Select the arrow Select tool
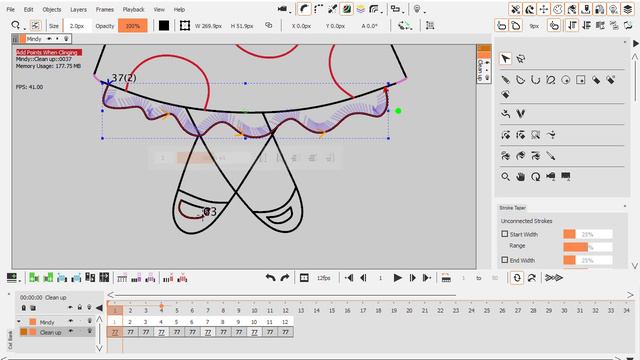Viewport: 640px width, 360px height. pyautogui.click(x=505, y=59)
